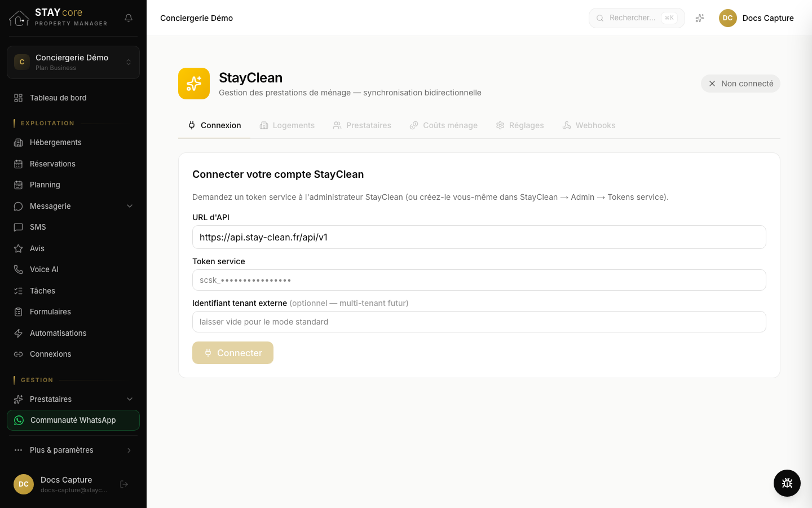This screenshot has height=508, width=812.
Task: Expand Plus & paramètres menu
Action: click(73, 450)
